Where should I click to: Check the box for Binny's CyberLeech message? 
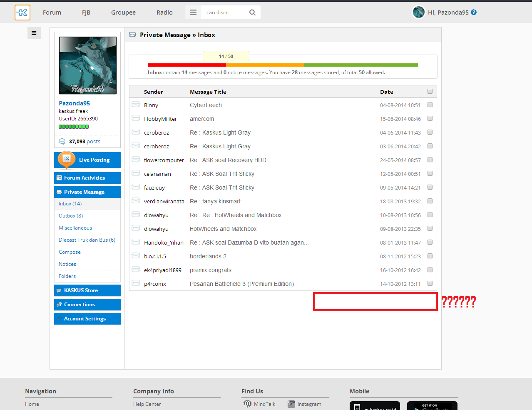(430, 105)
